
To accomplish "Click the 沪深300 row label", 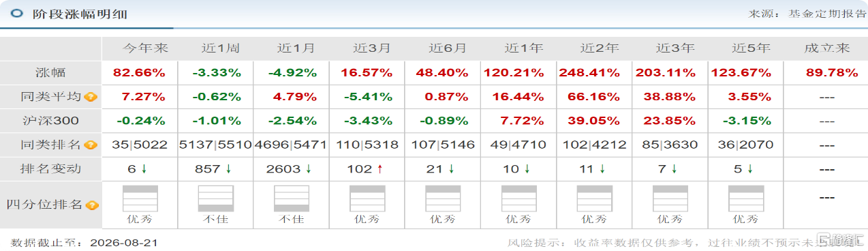I will click(51, 121).
